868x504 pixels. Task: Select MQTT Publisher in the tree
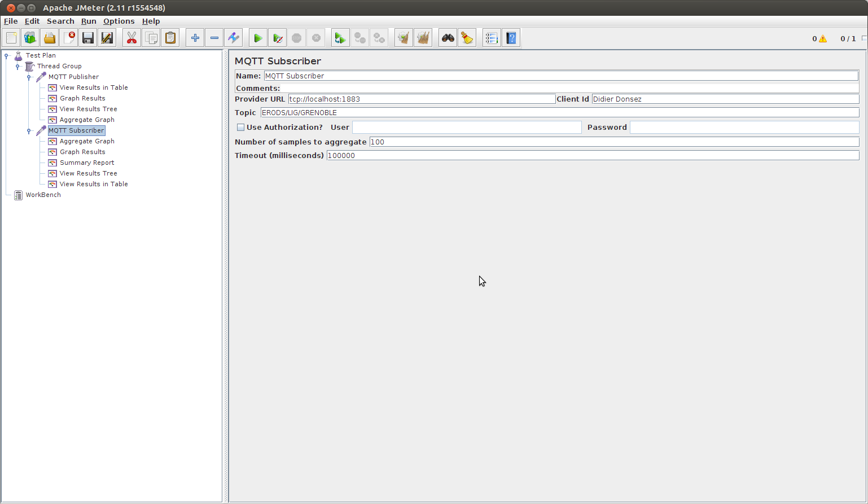tap(73, 77)
